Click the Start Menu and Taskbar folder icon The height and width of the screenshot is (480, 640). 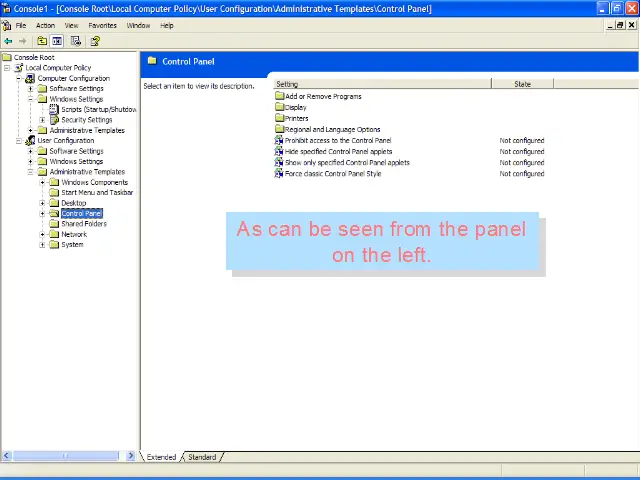(54, 193)
